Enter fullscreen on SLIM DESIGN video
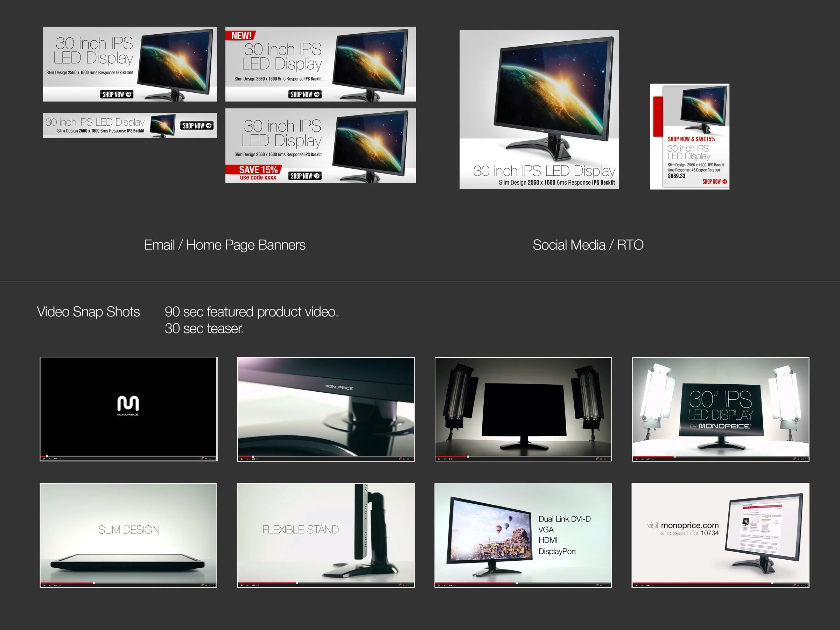The height and width of the screenshot is (630, 840). tap(215, 586)
